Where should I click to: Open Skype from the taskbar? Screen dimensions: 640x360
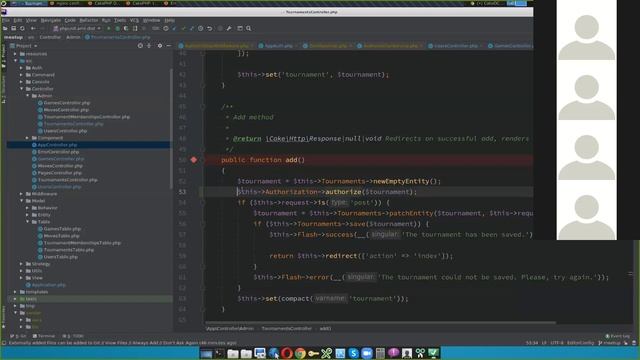click(x=353, y=353)
